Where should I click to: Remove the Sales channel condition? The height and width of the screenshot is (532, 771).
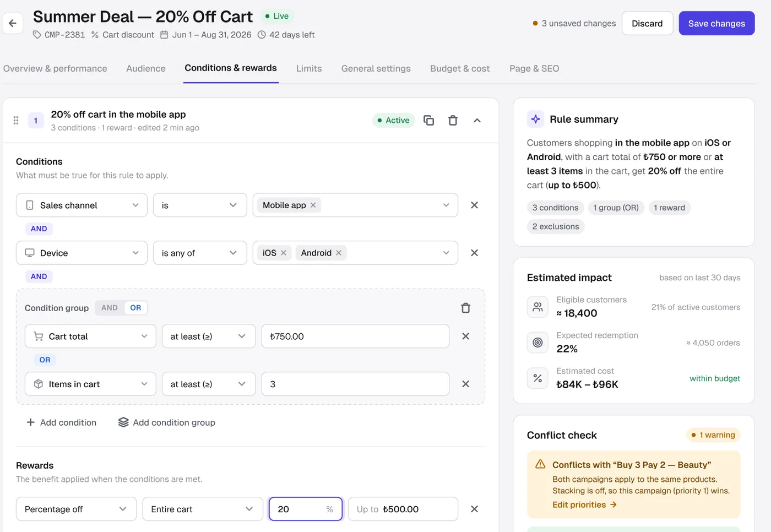tap(474, 205)
